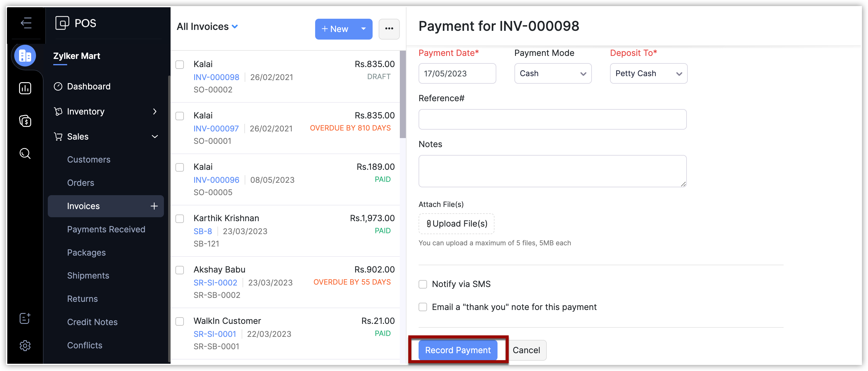Viewport: 868px width, 371px height.
Task: Open the three-dots more options button
Action: [x=389, y=29]
